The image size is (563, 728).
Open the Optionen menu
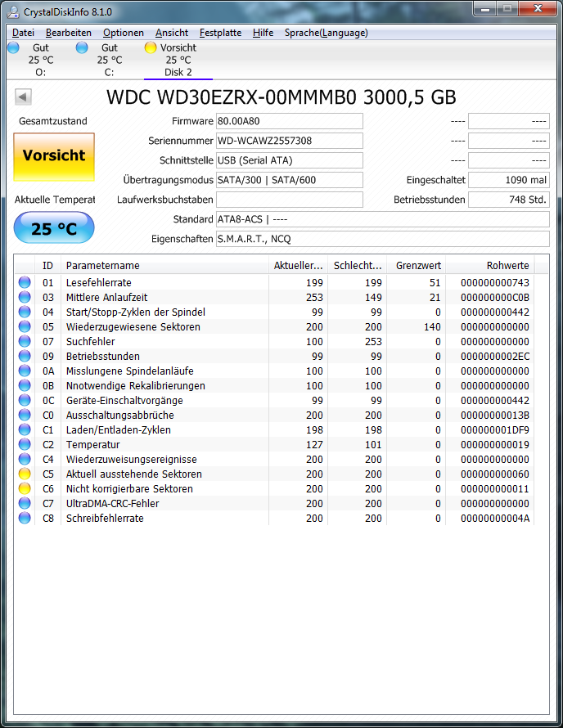click(x=123, y=33)
